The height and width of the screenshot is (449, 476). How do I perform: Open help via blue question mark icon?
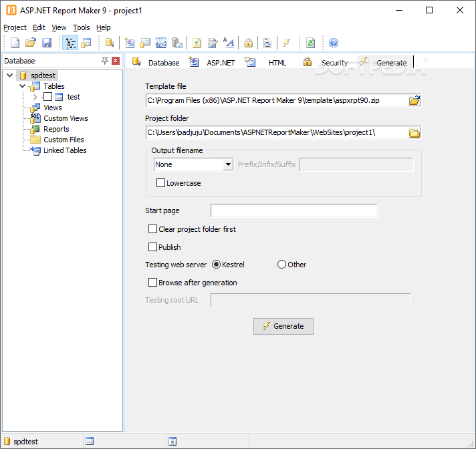(x=334, y=43)
